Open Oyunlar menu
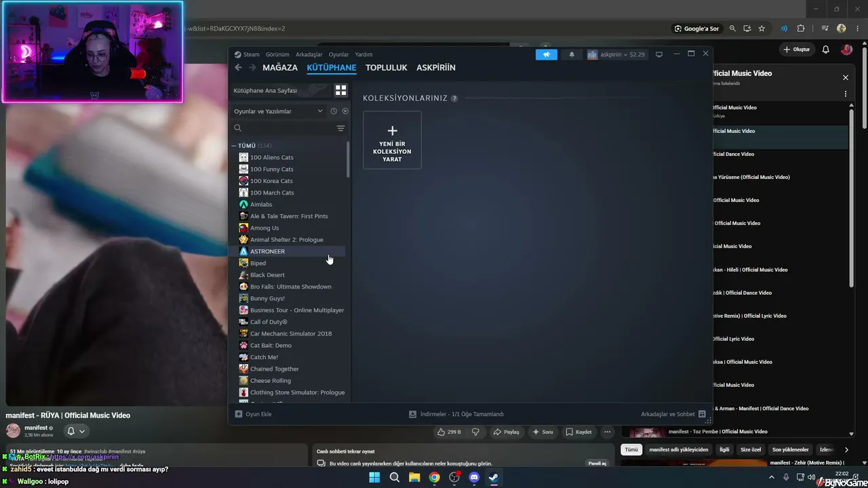 pos(338,54)
